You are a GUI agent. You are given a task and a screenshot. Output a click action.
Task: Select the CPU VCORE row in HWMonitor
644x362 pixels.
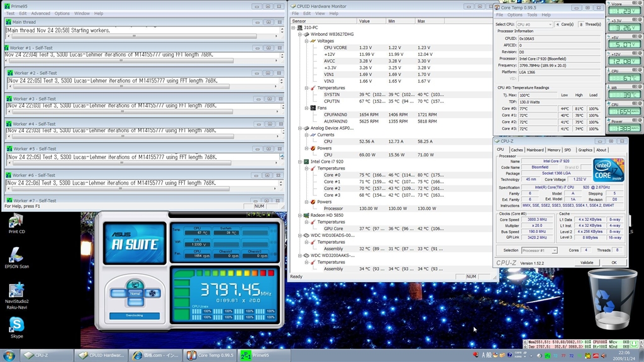(390, 48)
